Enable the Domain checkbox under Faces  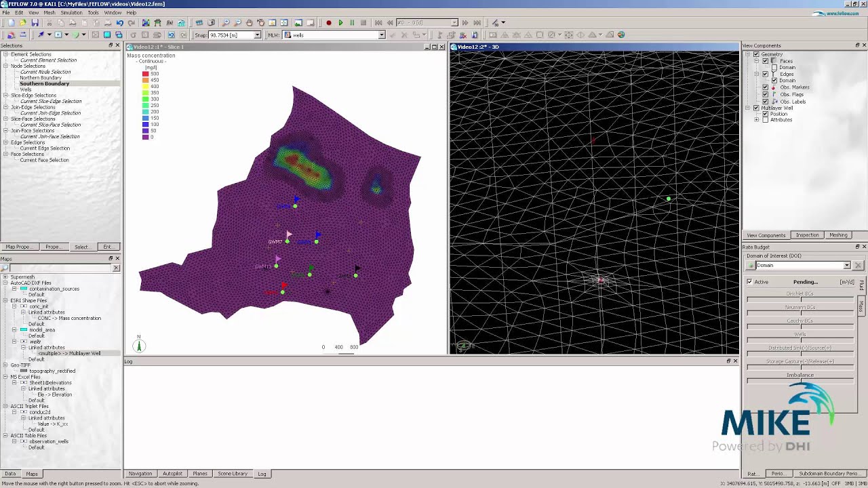pyautogui.click(x=774, y=67)
